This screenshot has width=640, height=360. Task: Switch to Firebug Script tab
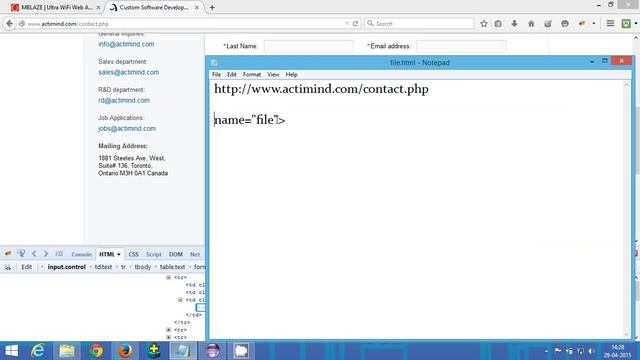click(x=154, y=254)
